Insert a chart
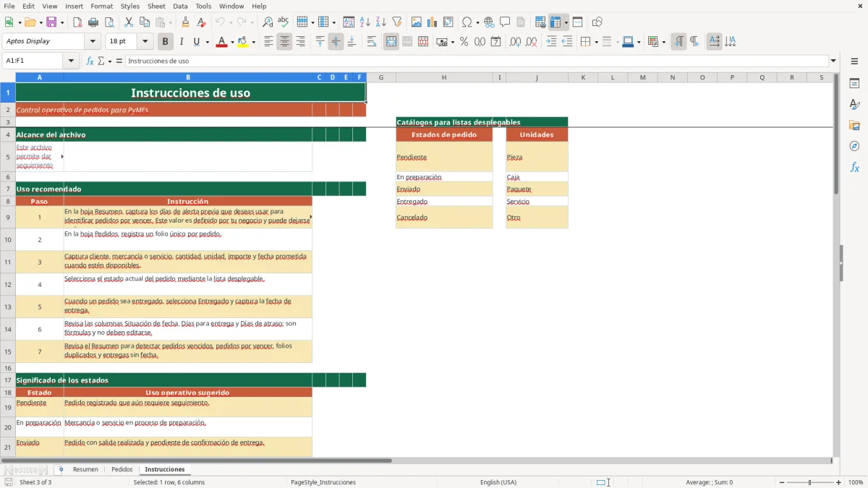The height and width of the screenshot is (488, 868). coord(433,22)
